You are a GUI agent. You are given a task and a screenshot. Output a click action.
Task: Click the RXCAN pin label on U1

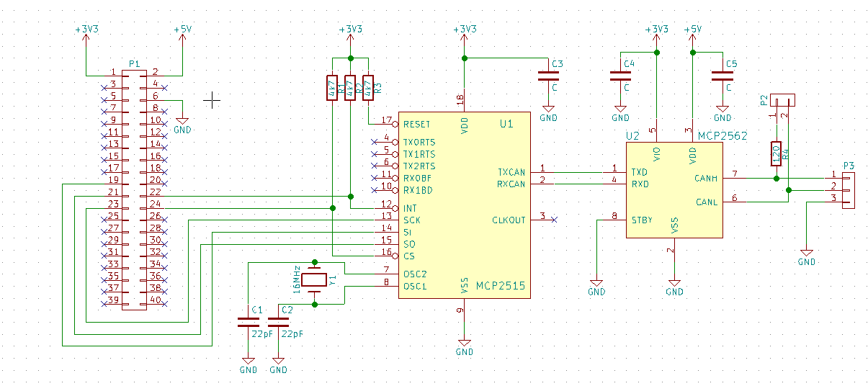click(511, 184)
